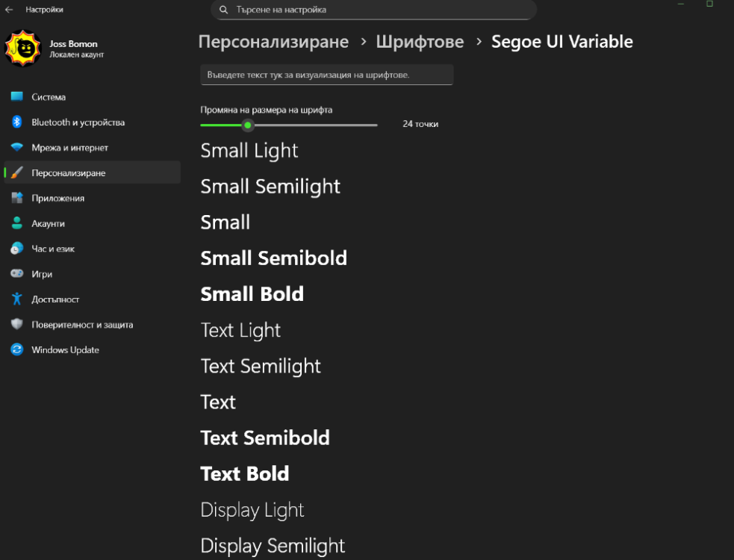Click the Small Semibold font sample
734x560 pixels.
[274, 258]
